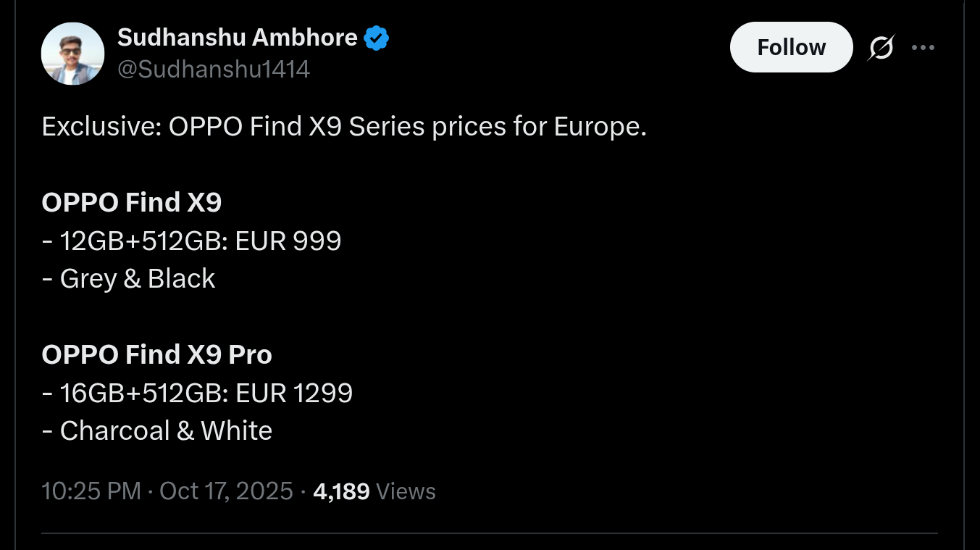Click the bold OPPO Find X9 heading
The height and width of the screenshot is (550, 980).
132,203
